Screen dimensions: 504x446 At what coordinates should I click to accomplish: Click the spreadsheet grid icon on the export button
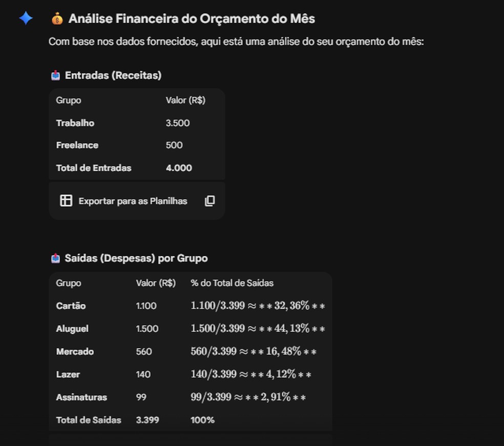pos(66,200)
